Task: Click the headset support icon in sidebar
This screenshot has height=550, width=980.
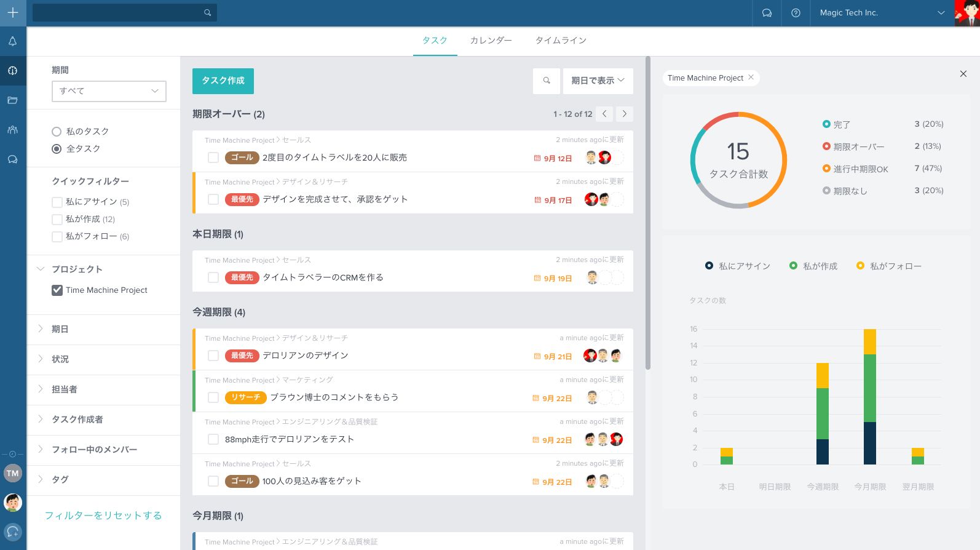Action: [13, 532]
